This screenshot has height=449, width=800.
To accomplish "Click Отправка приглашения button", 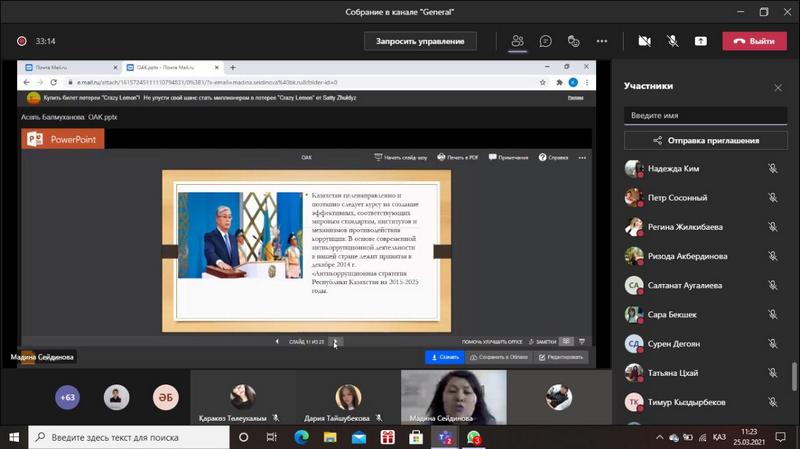I will (x=705, y=140).
